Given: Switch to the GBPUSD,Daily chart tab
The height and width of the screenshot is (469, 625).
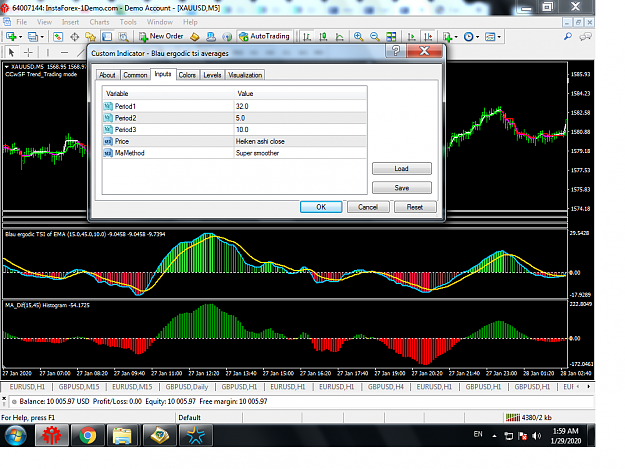Looking at the screenshot, I should pos(187,387).
